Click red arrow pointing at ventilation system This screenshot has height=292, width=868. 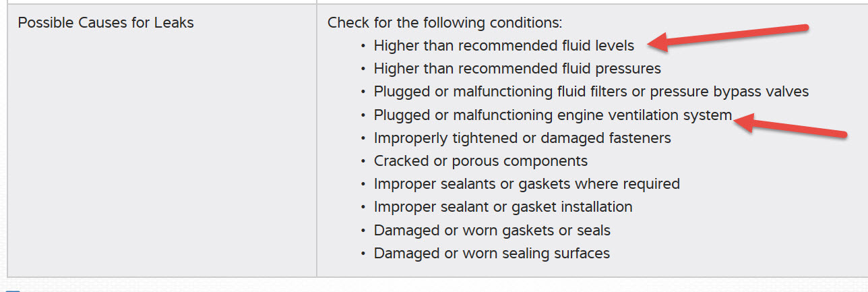pyautogui.click(x=792, y=127)
